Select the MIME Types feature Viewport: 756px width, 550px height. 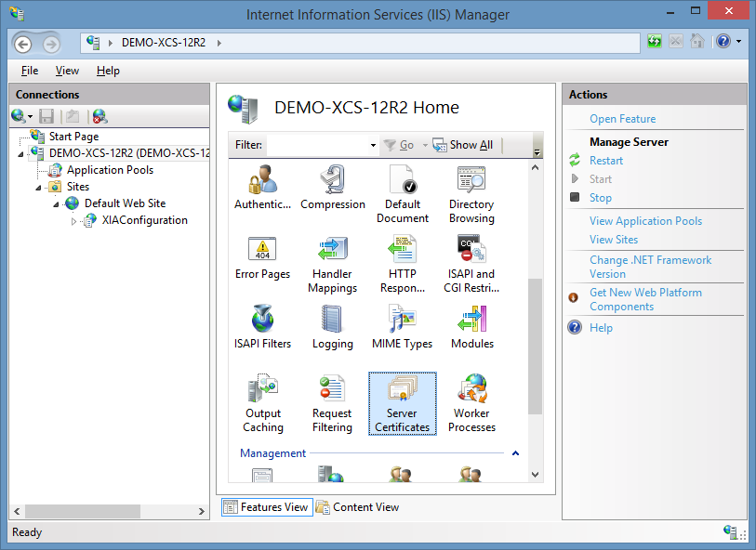(x=403, y=327)
